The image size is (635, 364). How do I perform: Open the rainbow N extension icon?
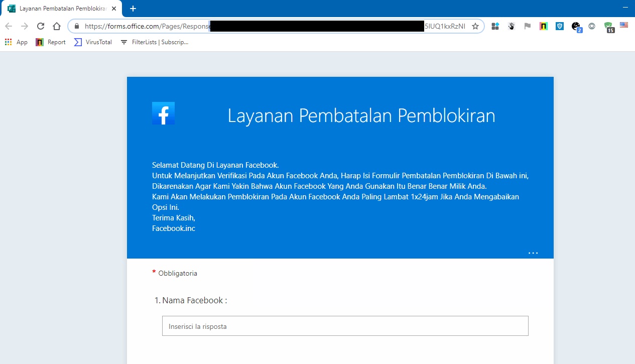pos(544,26)
